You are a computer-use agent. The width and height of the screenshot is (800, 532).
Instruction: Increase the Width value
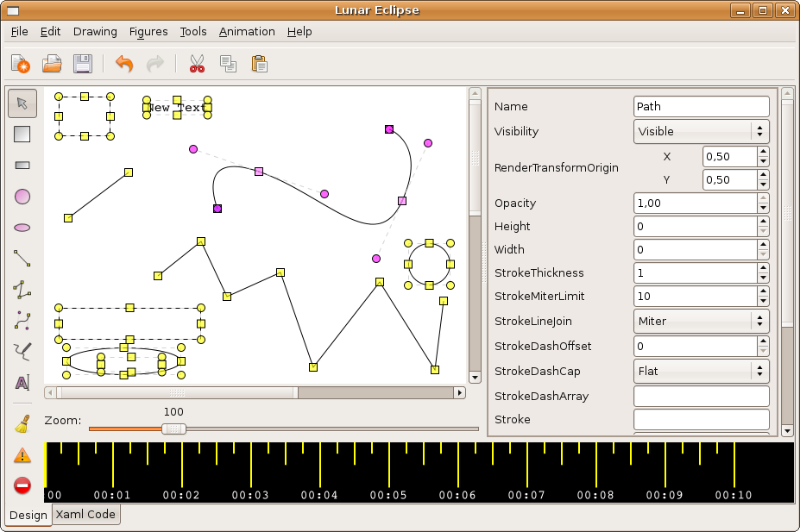tap(763, 245)
